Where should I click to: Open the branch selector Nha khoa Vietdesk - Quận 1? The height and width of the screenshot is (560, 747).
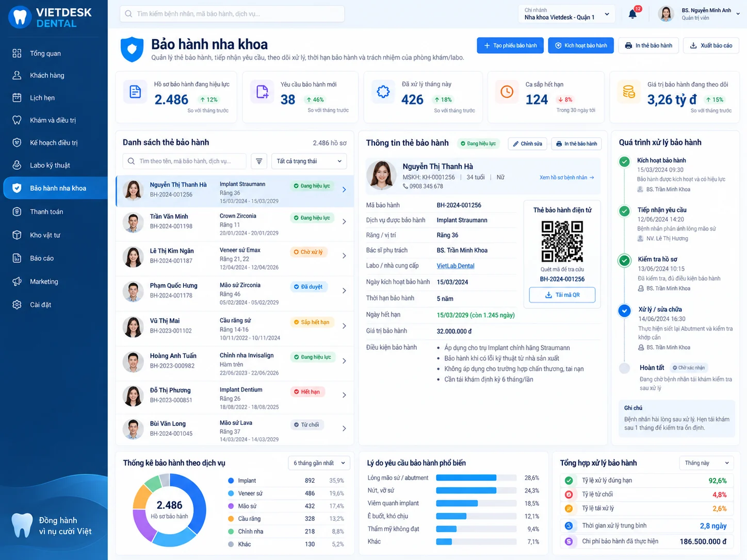(567, 14)
